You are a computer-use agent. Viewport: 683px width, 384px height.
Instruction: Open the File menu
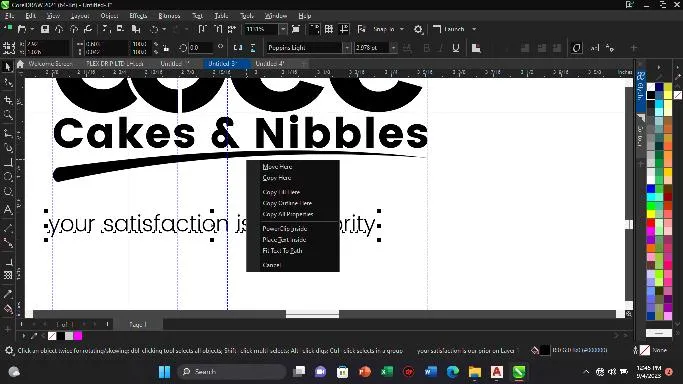pyautogui.click(x=9, y=16)
